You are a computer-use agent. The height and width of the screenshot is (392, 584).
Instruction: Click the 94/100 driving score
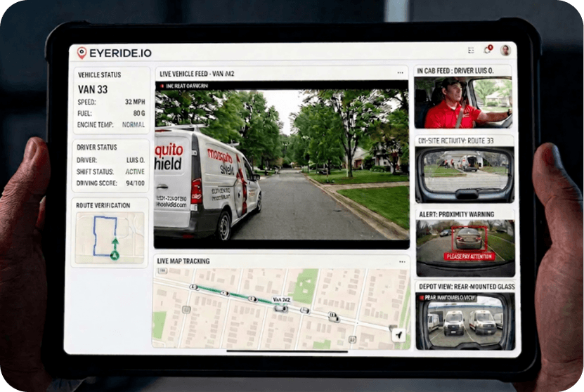135,183
